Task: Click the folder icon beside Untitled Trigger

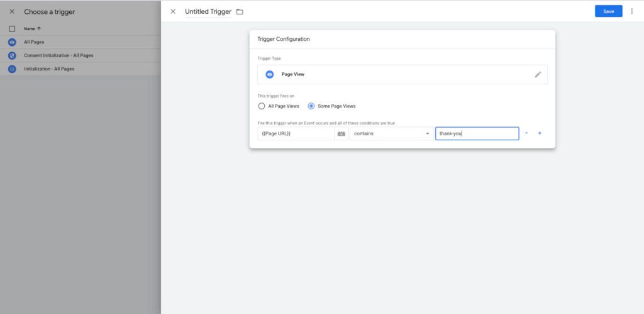Action: pyautogui.click(x=240, y=12)
